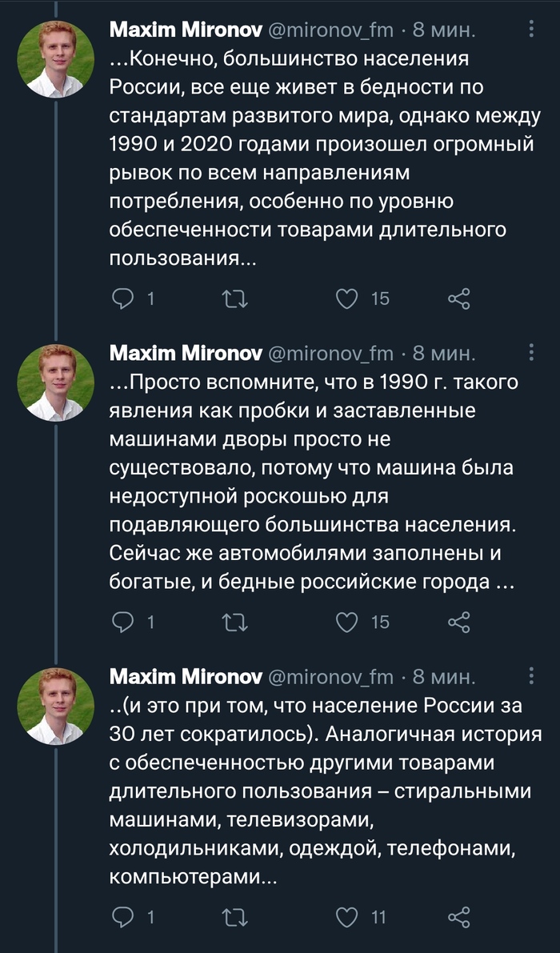Like the second tweet about traffic jams

[x=346, y=621]
